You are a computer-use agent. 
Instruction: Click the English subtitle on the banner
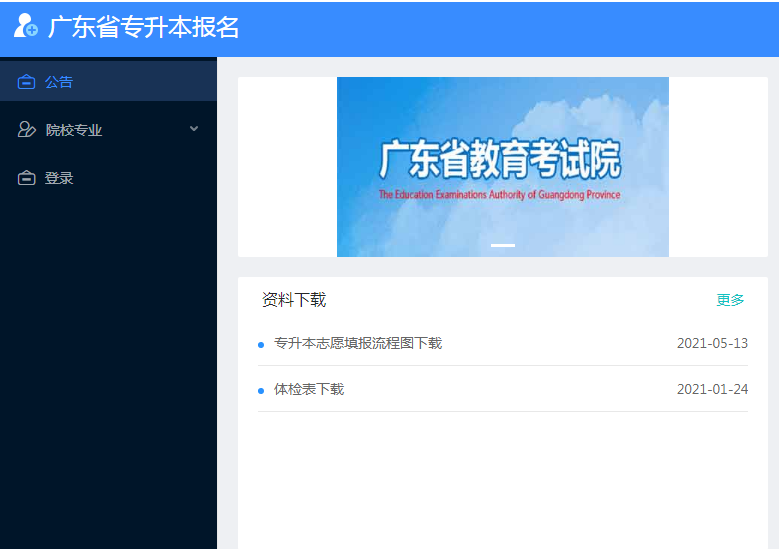coord(499,195)
